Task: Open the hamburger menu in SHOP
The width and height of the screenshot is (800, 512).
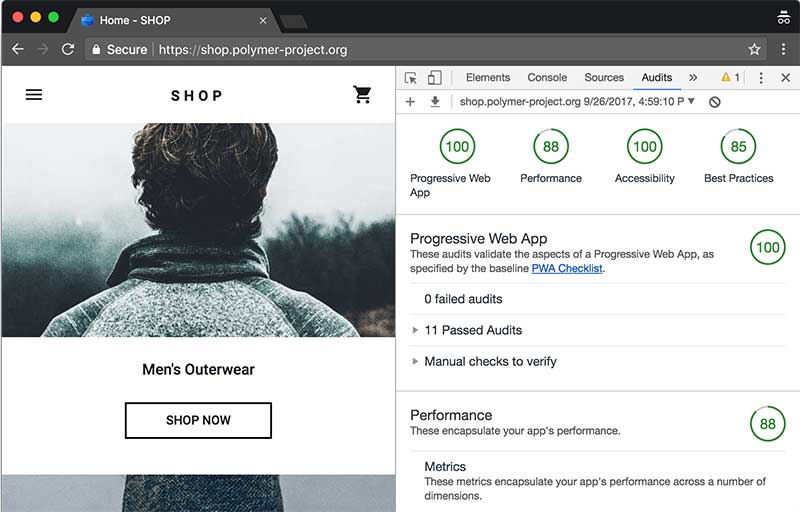Action: (34, 95)
